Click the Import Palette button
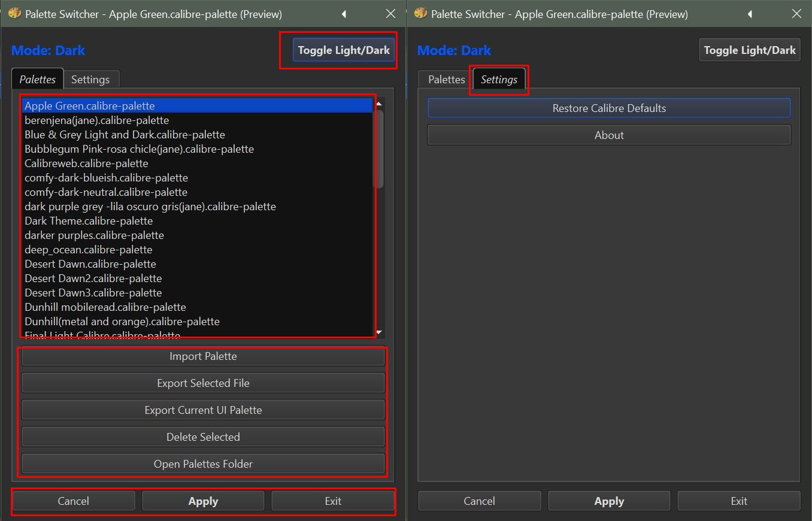812x521 pixels. tap(203, 356)
